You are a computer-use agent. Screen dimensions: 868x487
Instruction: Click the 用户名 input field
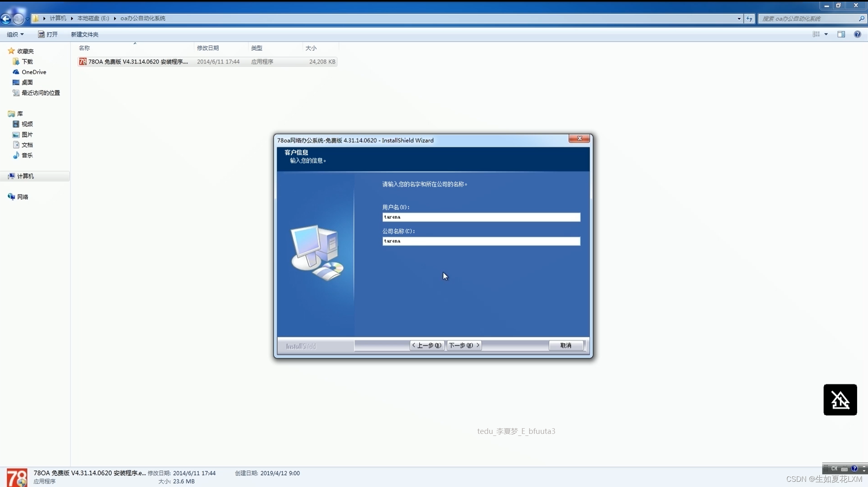point(481,217)
